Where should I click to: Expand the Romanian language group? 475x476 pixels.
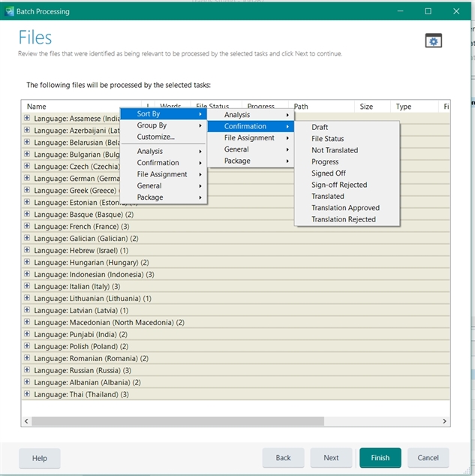pos(27,357)
